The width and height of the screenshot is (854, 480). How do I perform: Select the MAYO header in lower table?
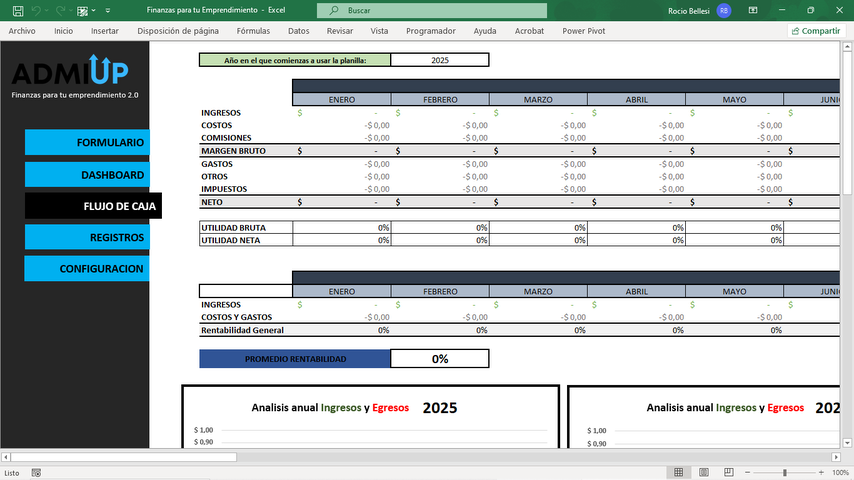click(734, 291)
